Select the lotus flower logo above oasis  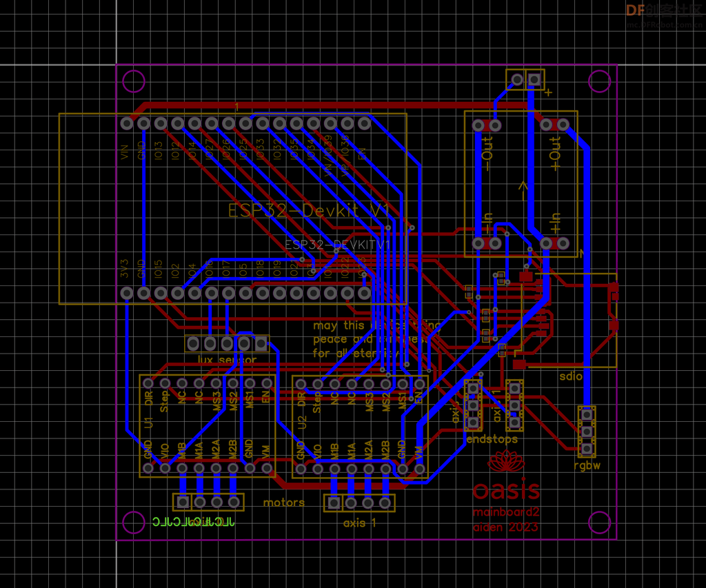coord(506,461)
